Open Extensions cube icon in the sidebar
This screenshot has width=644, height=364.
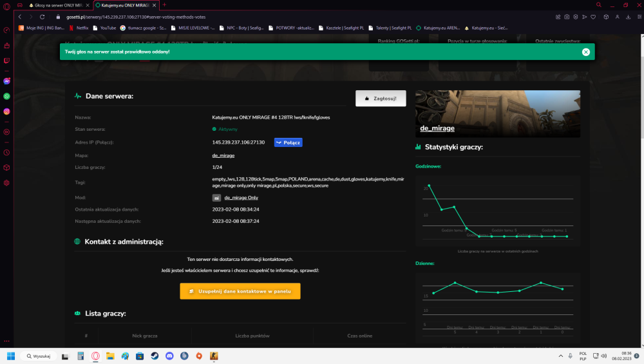pyautogui.click(x=6, y=168)
